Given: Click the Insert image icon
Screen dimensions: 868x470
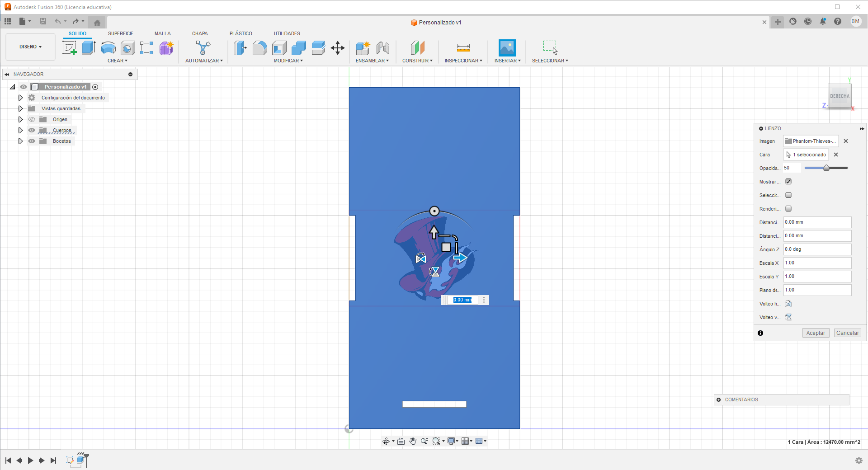Looking at the screenshot, I should [x=507, y=48].
